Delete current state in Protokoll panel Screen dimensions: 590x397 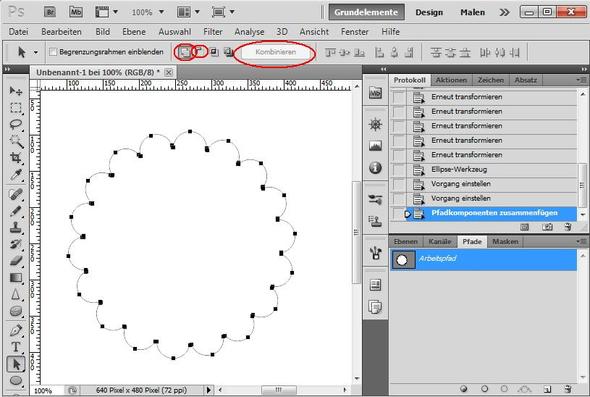click(x=568, y=227)
